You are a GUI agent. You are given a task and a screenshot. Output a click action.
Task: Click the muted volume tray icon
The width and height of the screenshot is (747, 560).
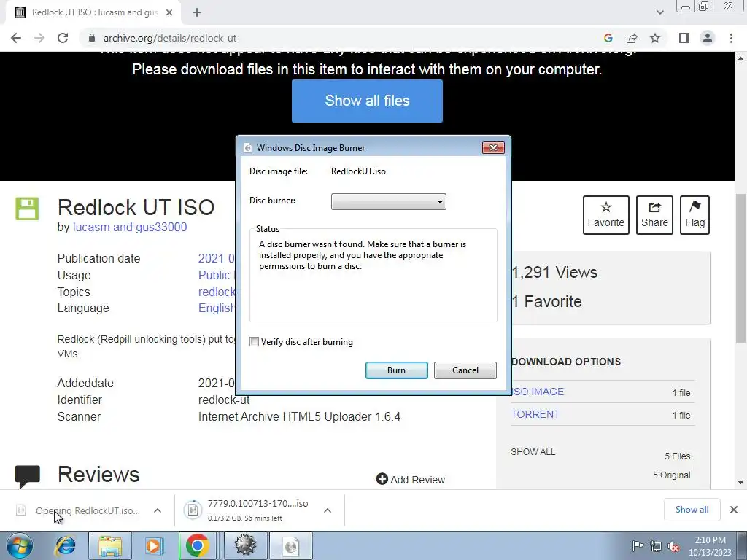tap(673, 545)
